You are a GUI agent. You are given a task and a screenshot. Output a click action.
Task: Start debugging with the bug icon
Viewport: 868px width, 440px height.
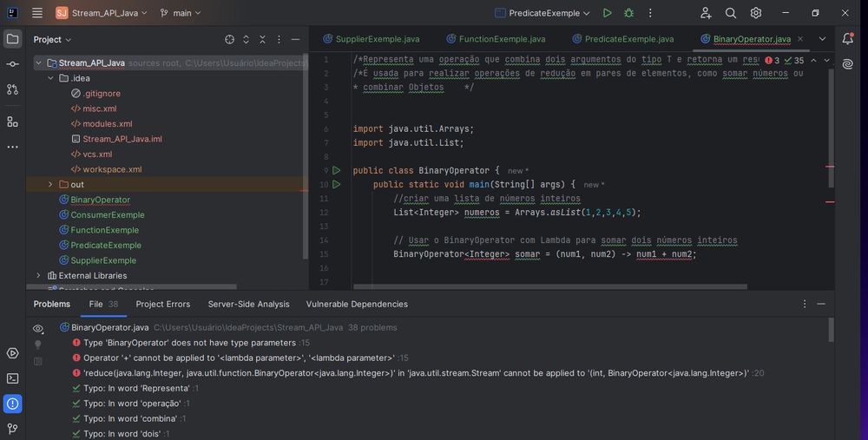point(628,13)
